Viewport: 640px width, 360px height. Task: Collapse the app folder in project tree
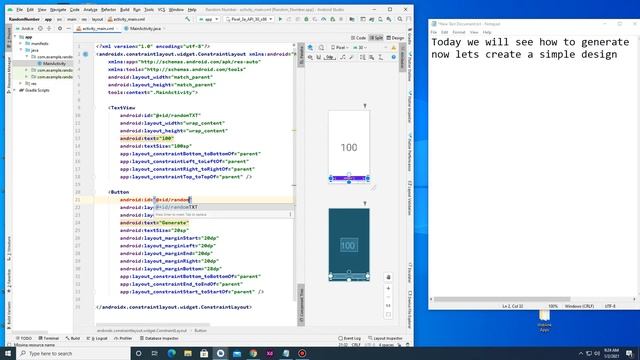[16, 37]
